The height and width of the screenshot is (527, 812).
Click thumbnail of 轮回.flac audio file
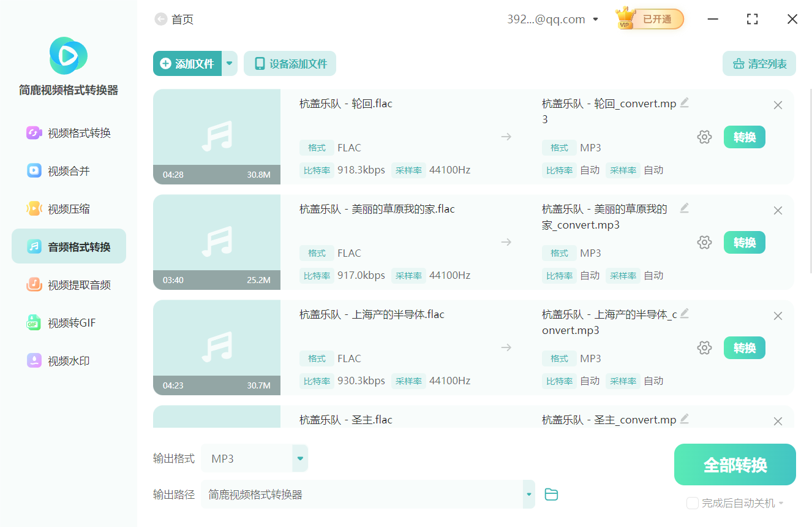point(217,137)
